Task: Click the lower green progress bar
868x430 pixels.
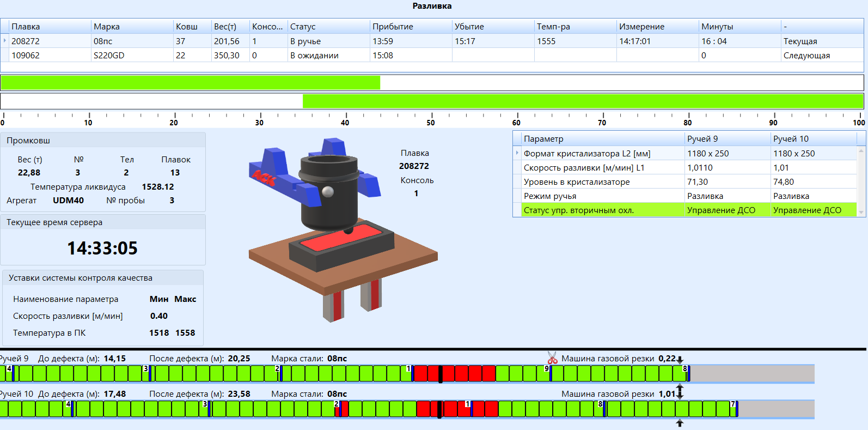Action: tap(583, 101)
